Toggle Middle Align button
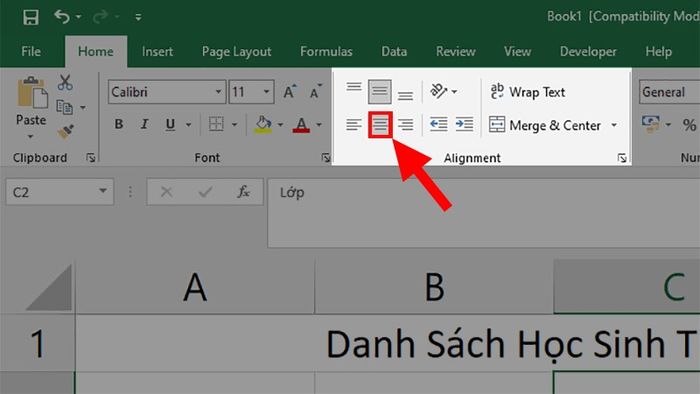This screenshot has width=700, height=394. 379,91
